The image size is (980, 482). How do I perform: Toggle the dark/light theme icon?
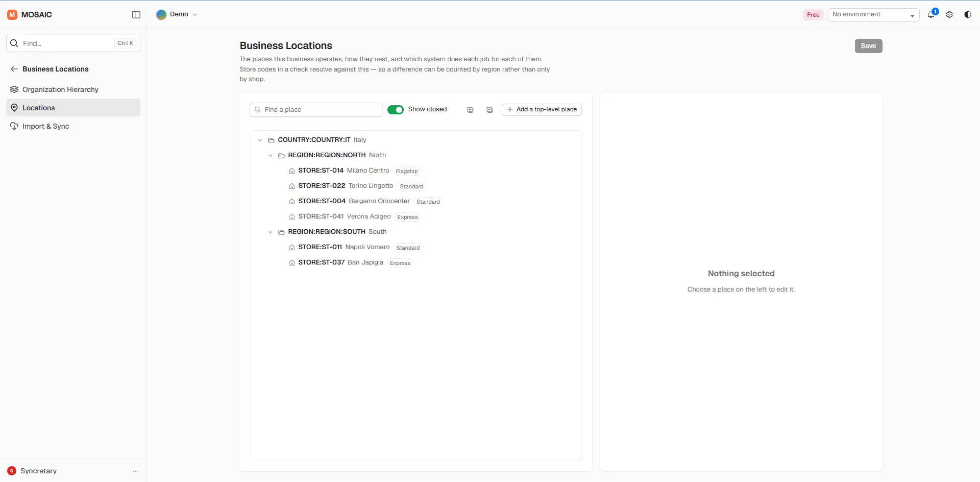tap(968, 15)
